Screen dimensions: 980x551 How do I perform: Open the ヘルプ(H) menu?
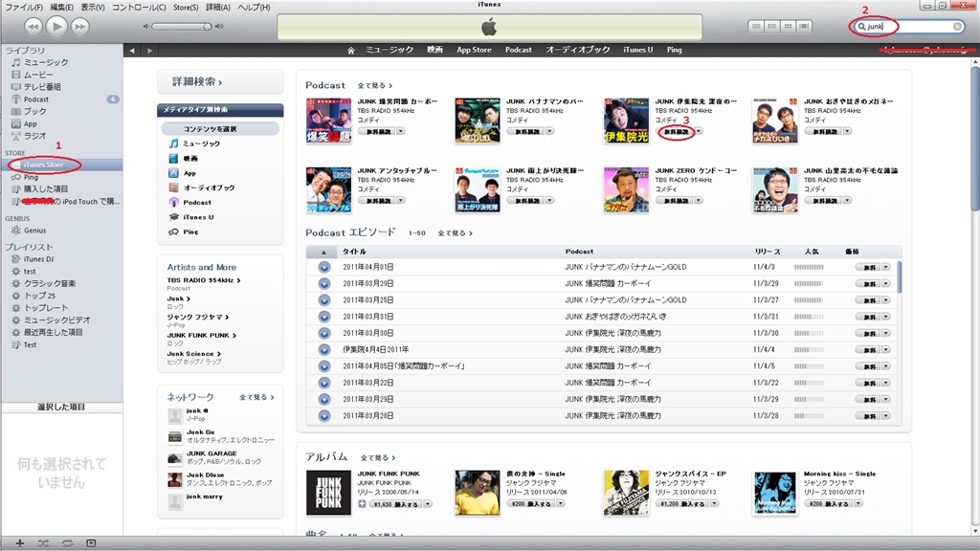253,8
